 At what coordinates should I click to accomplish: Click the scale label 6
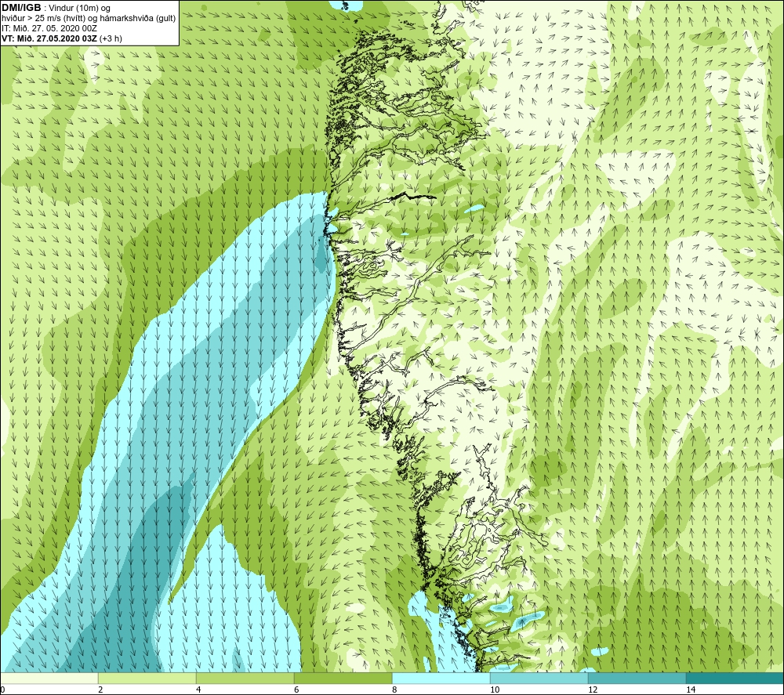pos(296,690)
